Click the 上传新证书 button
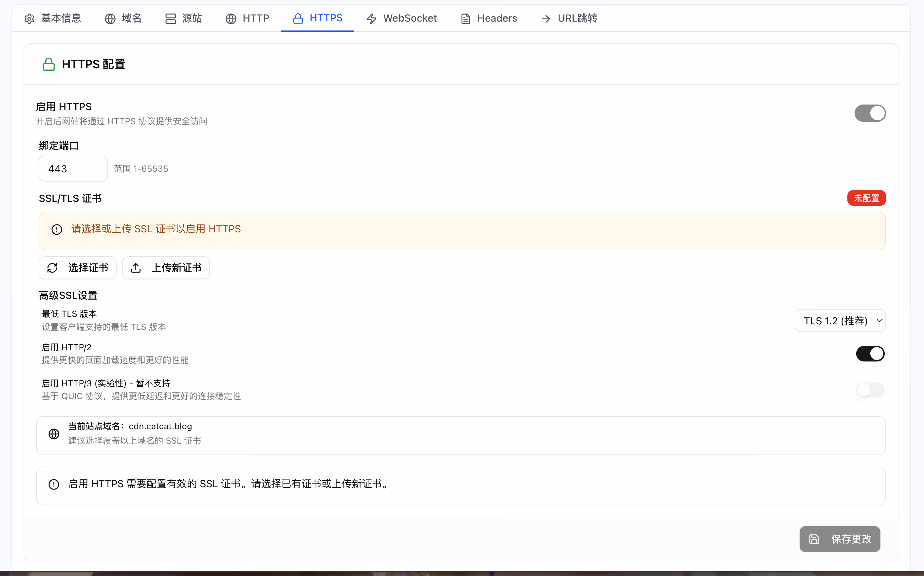This screenshot has width=924, height=576. tap(166, 268)
